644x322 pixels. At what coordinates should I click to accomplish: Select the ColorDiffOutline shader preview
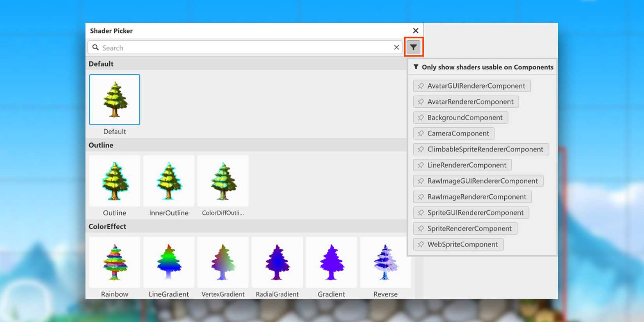[x=223, y=181]
